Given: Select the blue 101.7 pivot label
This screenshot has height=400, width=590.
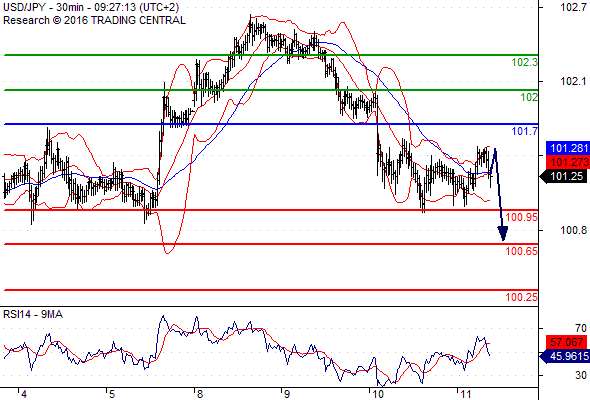Looking at the screenshot, I should (x=525, y=131).
